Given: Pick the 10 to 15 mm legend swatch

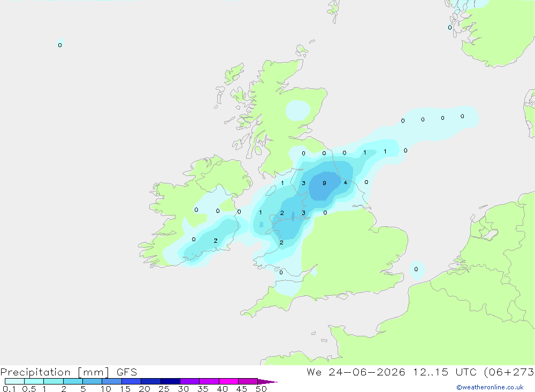Looking at the screenshot, I should 112,381.
